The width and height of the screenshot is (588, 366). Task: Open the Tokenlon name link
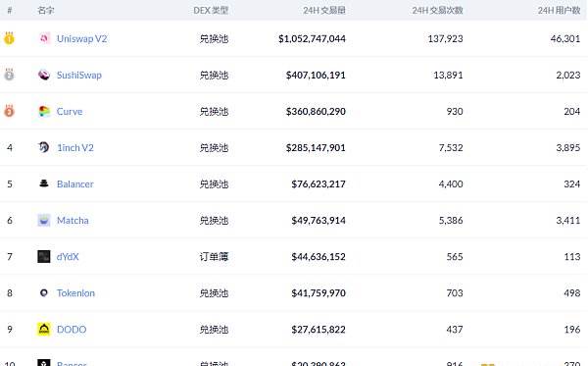pyautogui.click(x=75, y=293)
